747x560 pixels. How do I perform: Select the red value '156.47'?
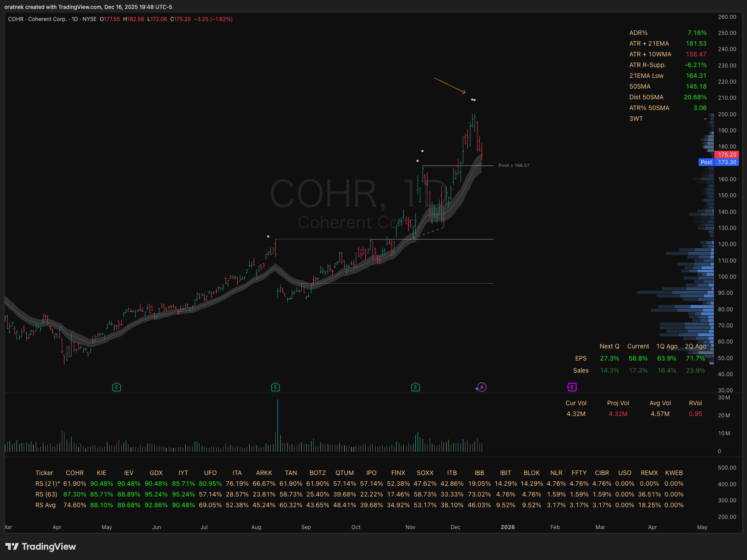(x=696, y=54)
